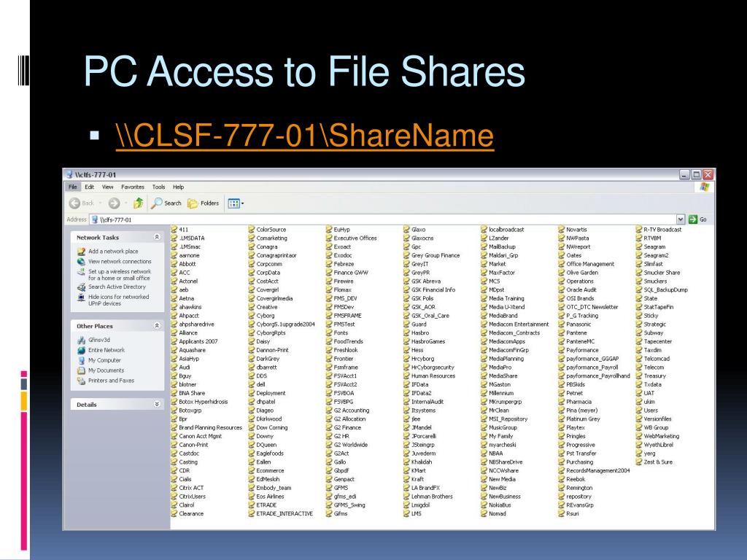Select the R-TV Broadcast share icon
747x560 pixels.
point(639,230)
